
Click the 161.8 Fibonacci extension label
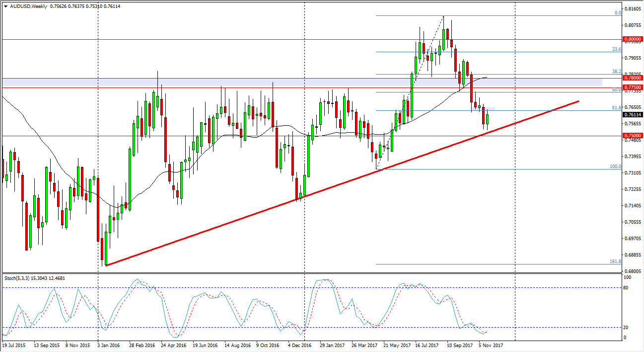pos(616,261)
